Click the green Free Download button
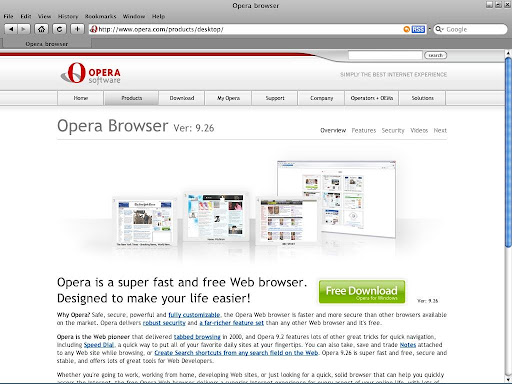Viewport: 512px width, 384px height. [362, 292]
